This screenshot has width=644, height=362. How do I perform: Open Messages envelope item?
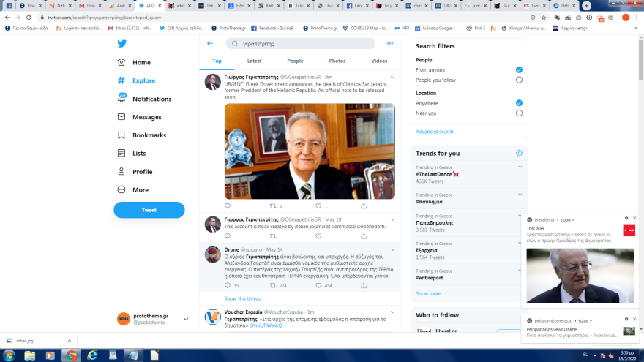click(139, 117)
